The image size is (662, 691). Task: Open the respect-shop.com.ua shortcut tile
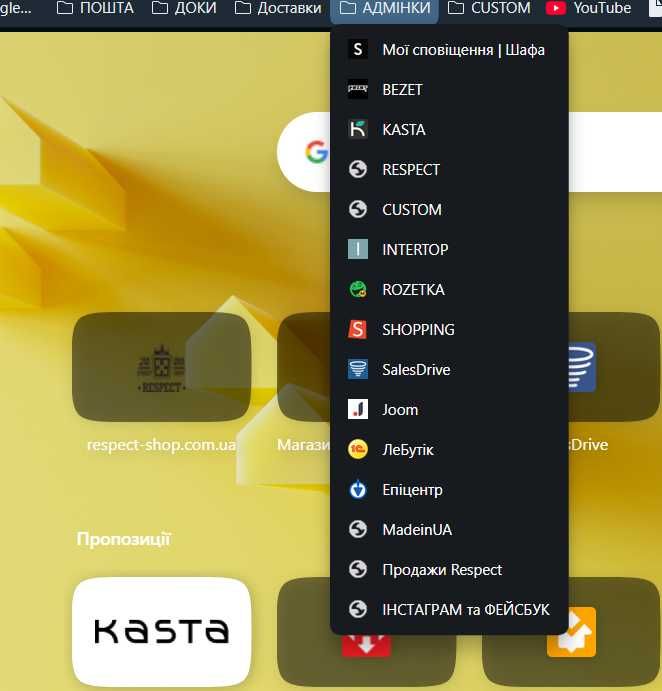pyautogui.click(x=161, y=367)
